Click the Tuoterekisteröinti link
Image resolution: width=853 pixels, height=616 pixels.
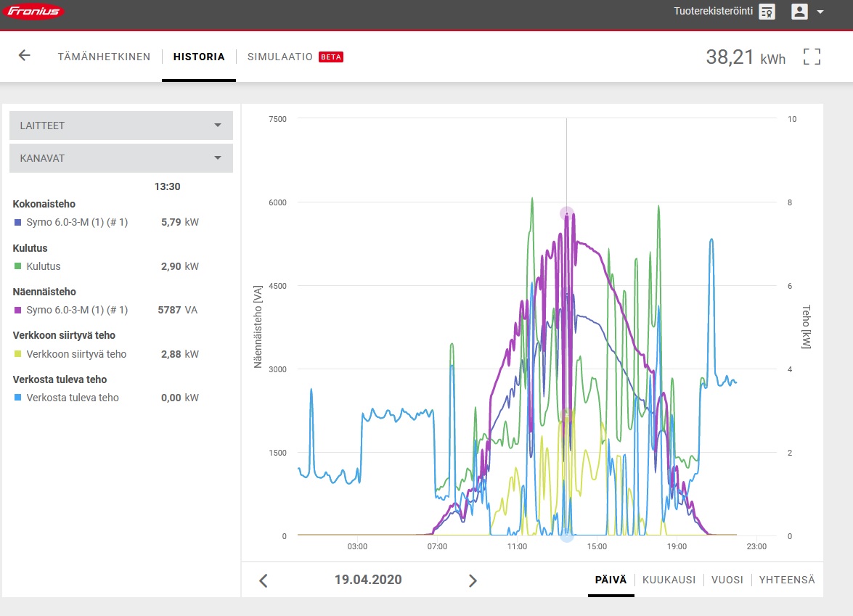point(713,11)
